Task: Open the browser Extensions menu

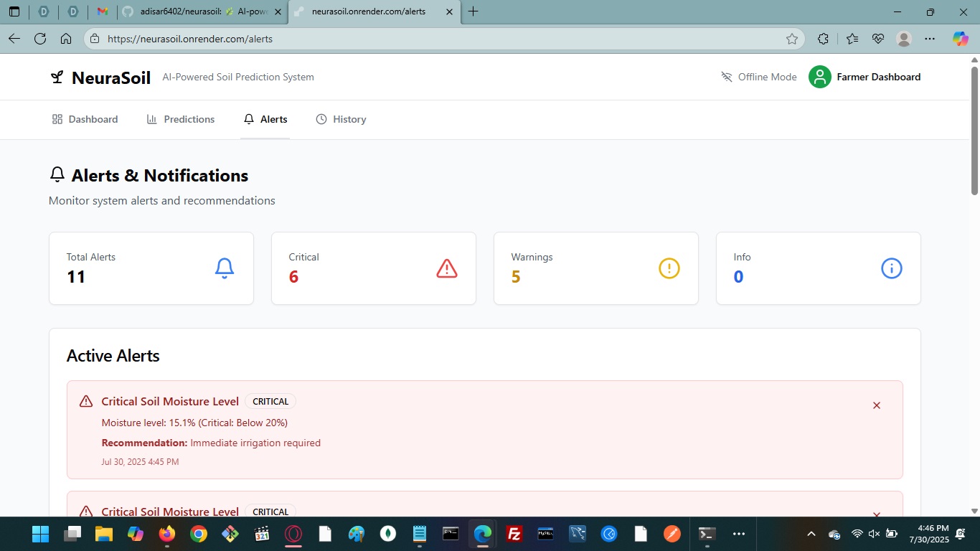Action: (823, 39)
